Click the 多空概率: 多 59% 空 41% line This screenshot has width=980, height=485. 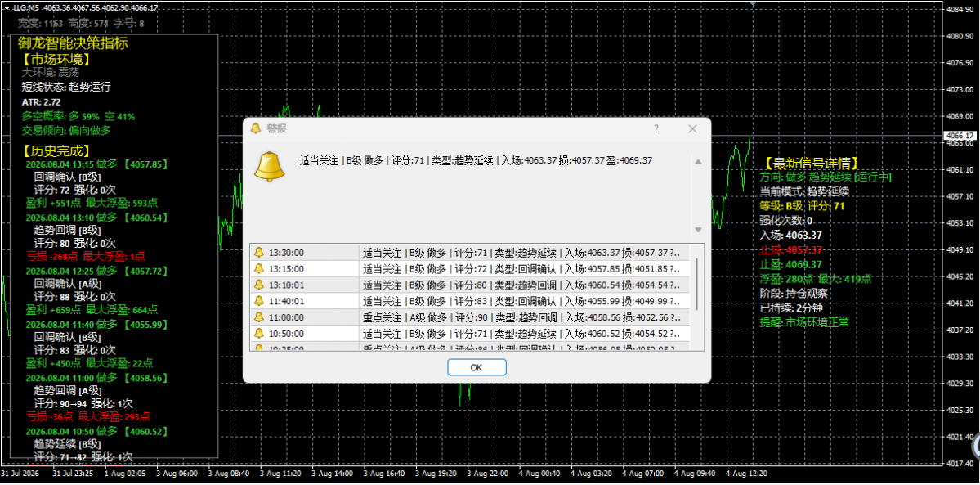pos(78,116)
